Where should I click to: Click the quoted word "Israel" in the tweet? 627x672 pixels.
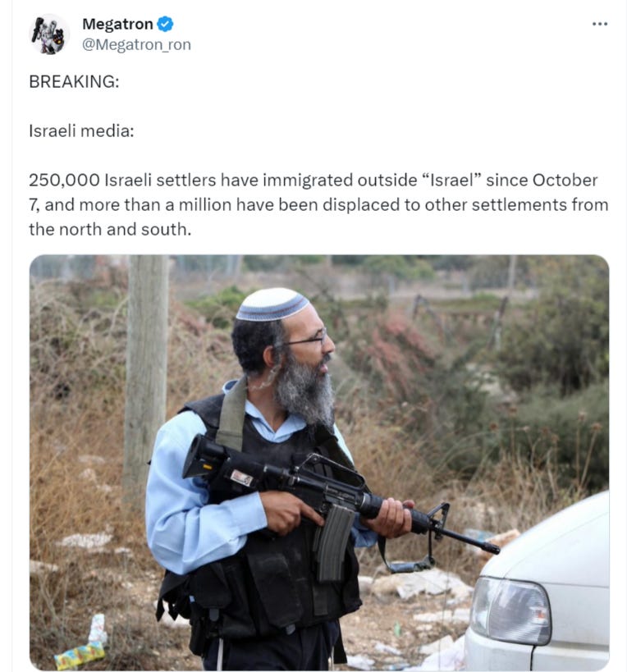(x=451, y=180)
